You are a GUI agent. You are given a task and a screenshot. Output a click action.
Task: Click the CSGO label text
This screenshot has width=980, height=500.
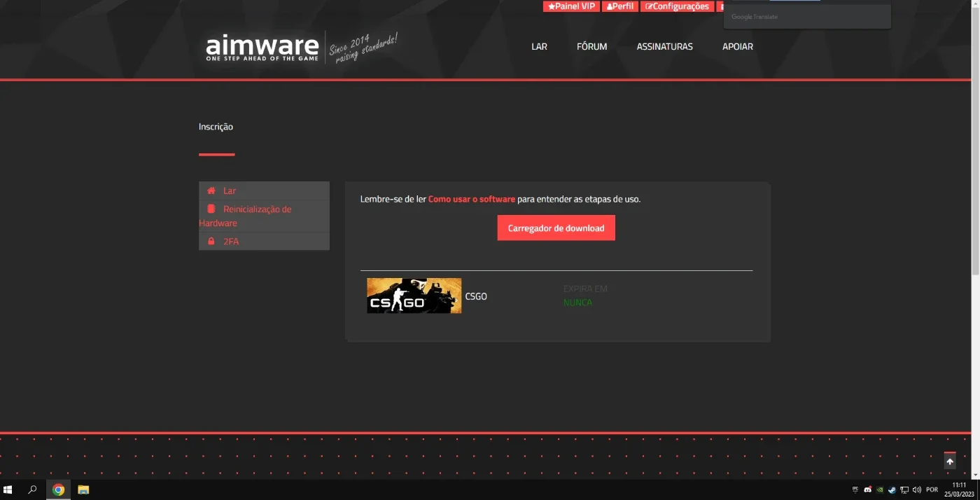(x=476, y=296)
